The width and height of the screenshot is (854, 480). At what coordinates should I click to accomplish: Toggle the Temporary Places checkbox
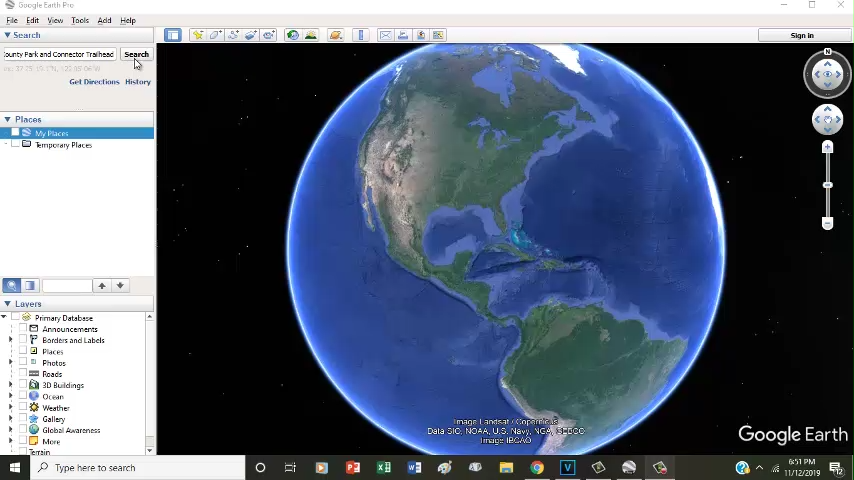15,144
